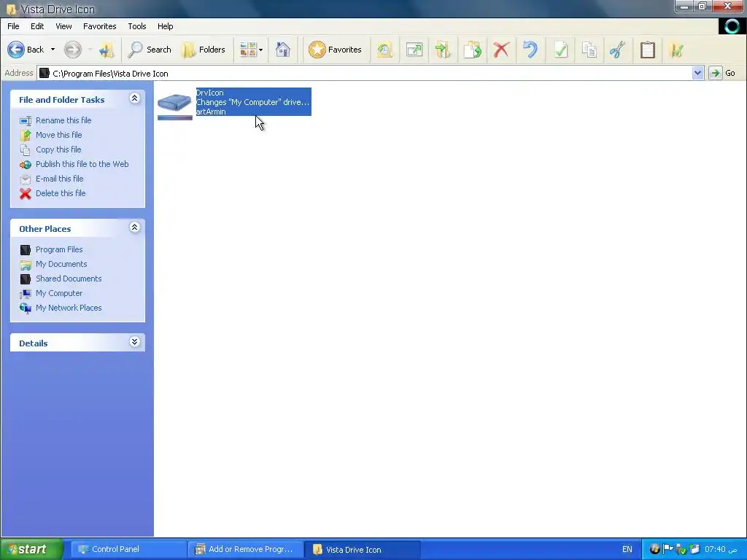Click the Cut scissors toolbar icon
Viewport: 747px width, 560px height.
pyautogui.click(x=618, y=50)
